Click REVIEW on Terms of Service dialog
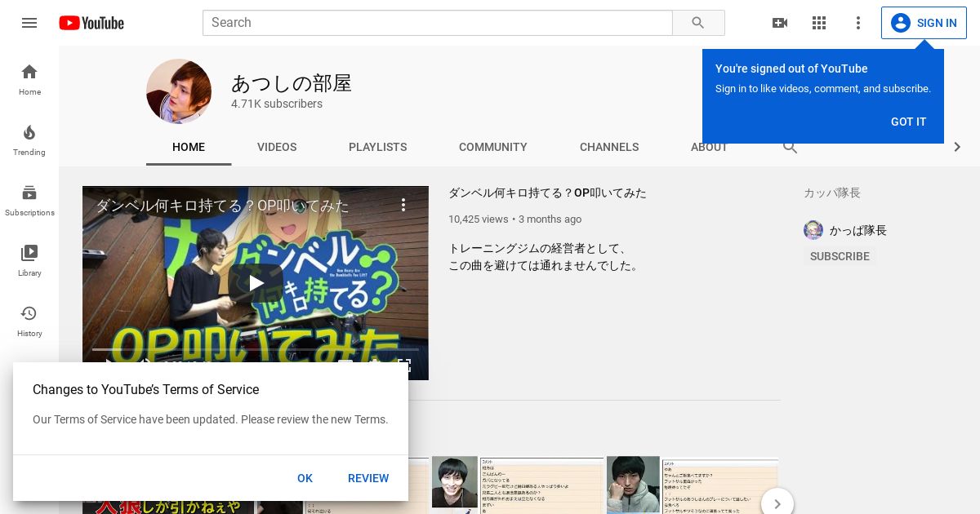Screen dimensions: 980x514 pyautogui.click(x=368, y=478)
